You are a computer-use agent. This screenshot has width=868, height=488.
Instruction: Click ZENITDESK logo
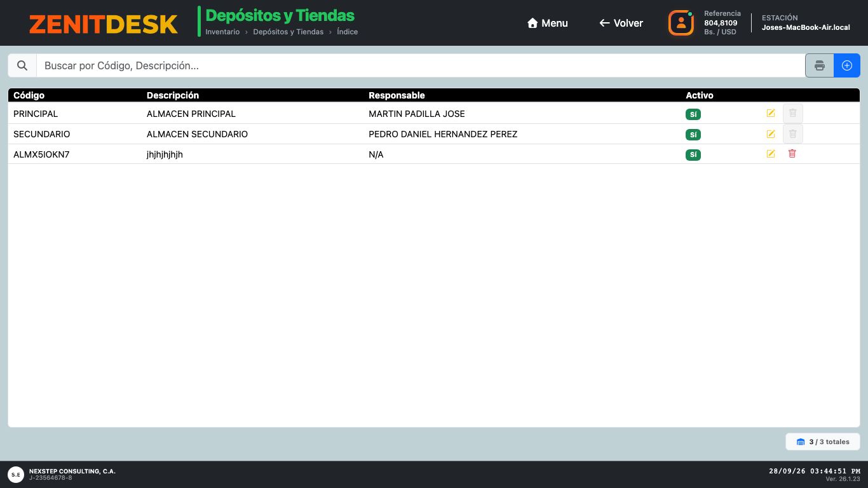[103, 24]
